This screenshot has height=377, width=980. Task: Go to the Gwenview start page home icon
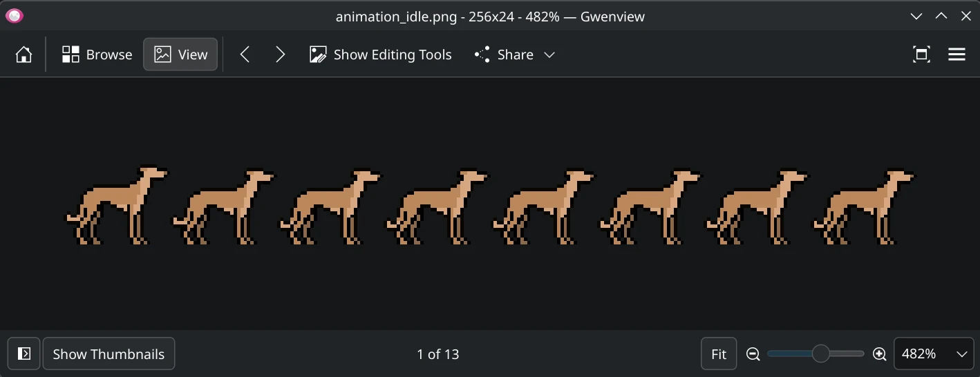click(x=23, y=55)
